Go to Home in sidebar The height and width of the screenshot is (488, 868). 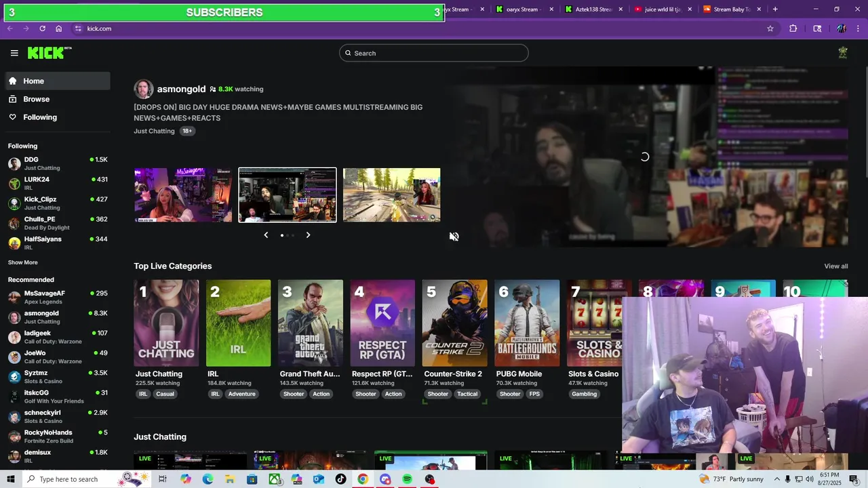tap(58, 81)
